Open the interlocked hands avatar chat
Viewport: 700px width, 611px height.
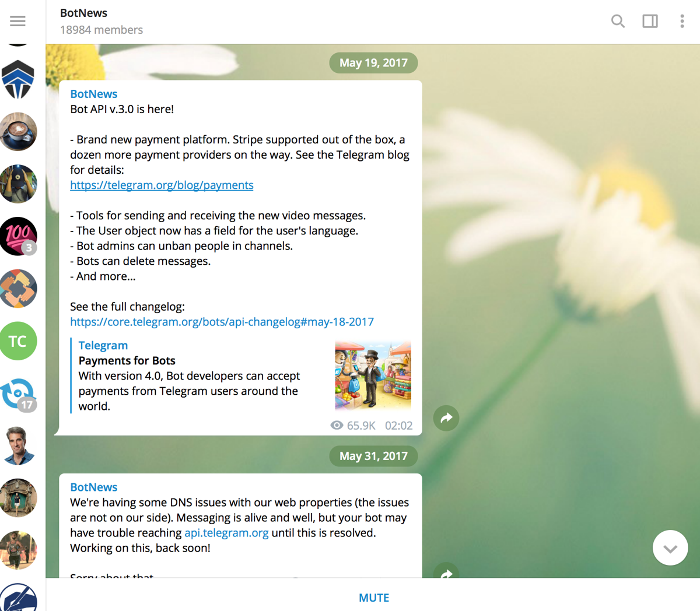point(18,289)
